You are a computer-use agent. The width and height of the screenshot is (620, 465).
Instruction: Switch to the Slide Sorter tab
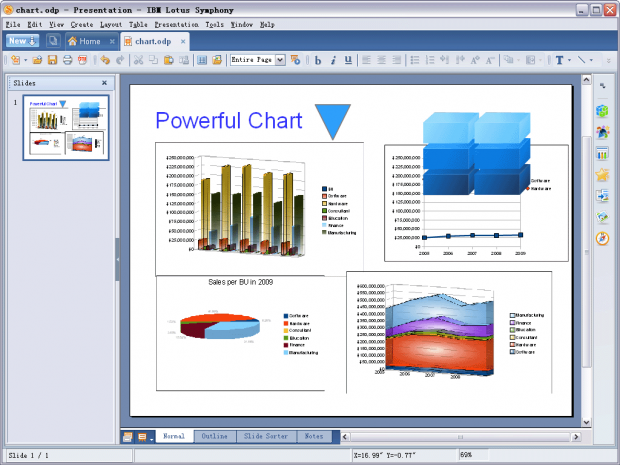tap(267, 437)
